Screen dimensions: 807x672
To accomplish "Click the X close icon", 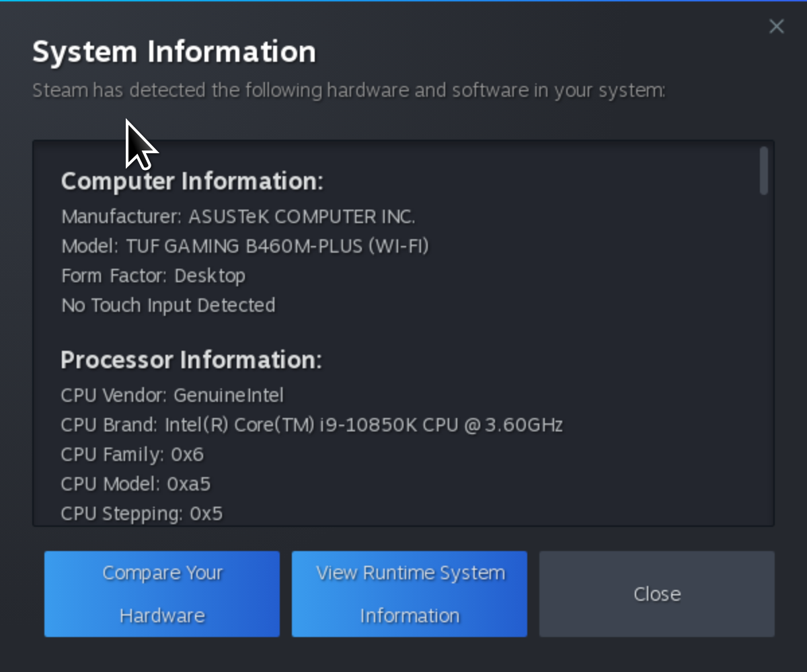I will click(x=777, y=26).
